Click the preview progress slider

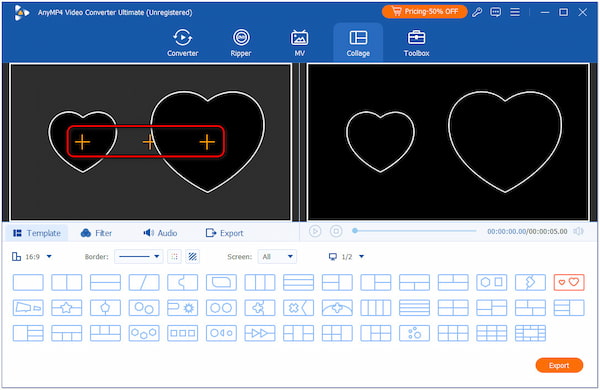(x=415, y=231)
